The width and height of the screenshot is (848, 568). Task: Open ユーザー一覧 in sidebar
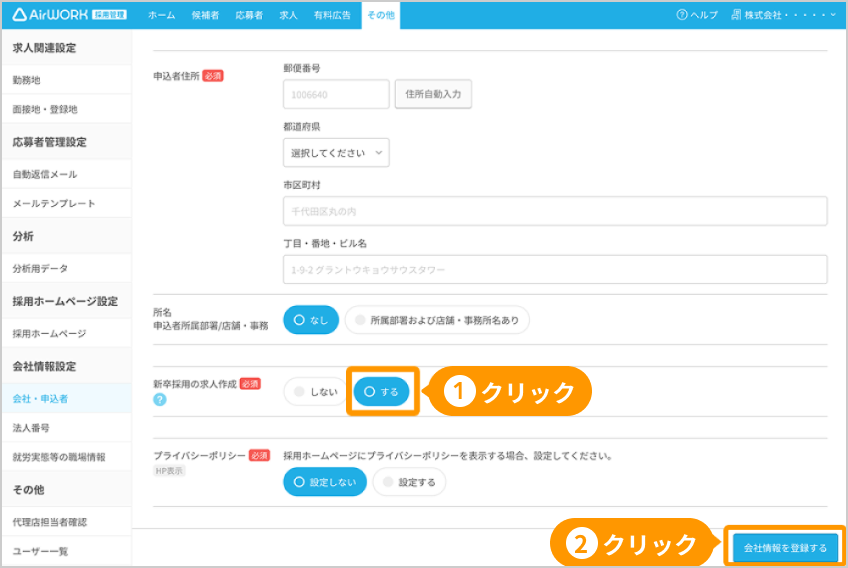tap(67, 551)
